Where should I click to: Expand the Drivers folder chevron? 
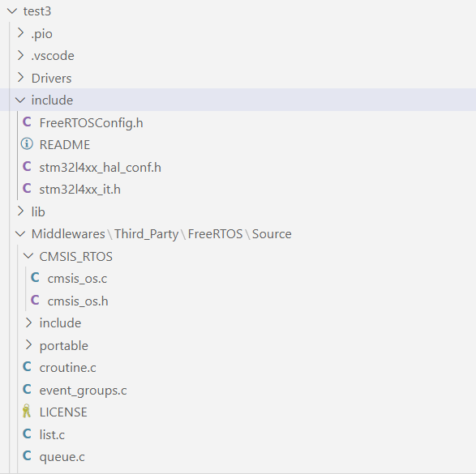point(20,78)
